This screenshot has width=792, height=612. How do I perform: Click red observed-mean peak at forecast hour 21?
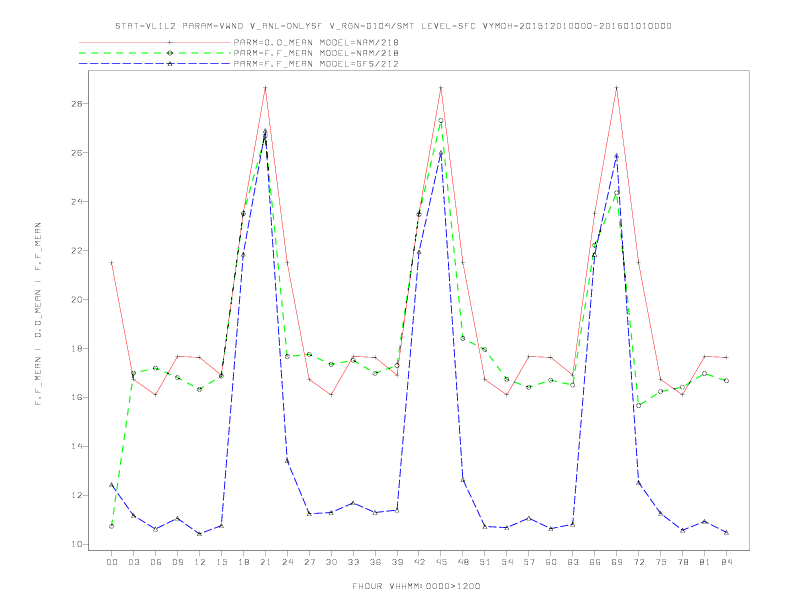coord(265,88)
